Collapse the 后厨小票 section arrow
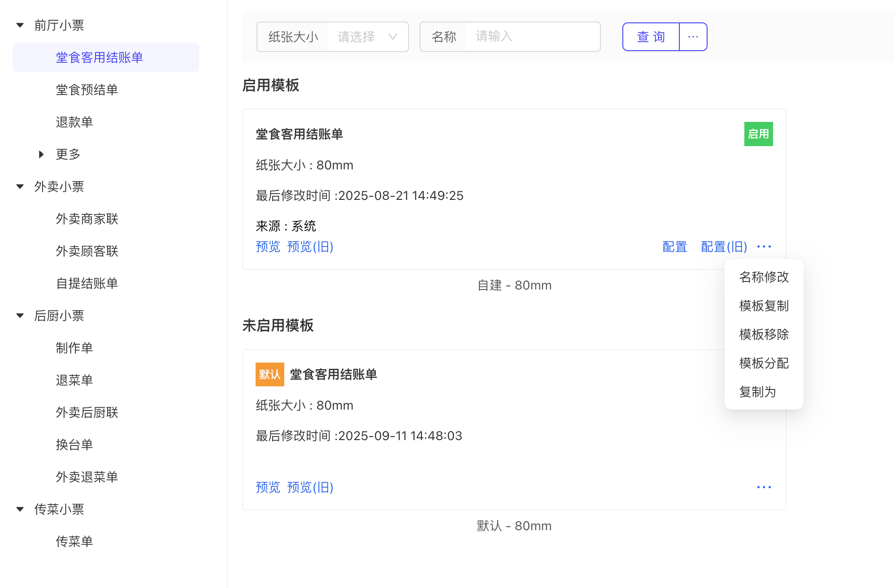This screenshot has height=588, width=895. tap(20, 316)
